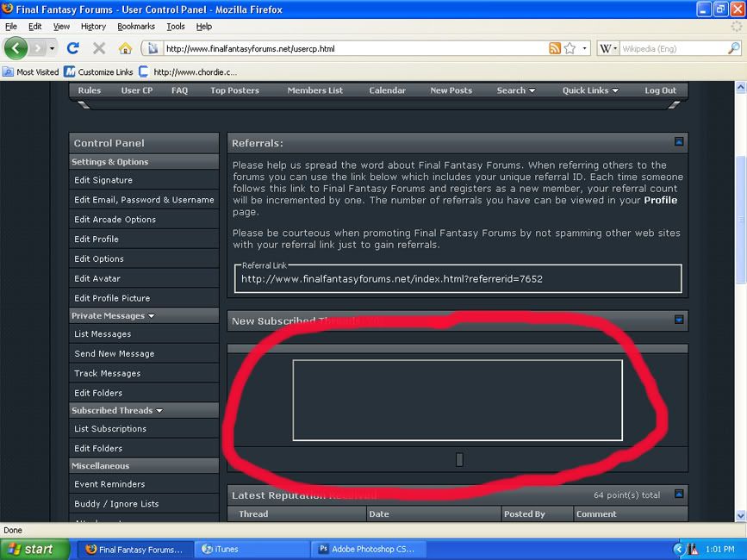Screen dimensions: 747x560
Task: Click the Windows Start button
Action: (34, 549)
